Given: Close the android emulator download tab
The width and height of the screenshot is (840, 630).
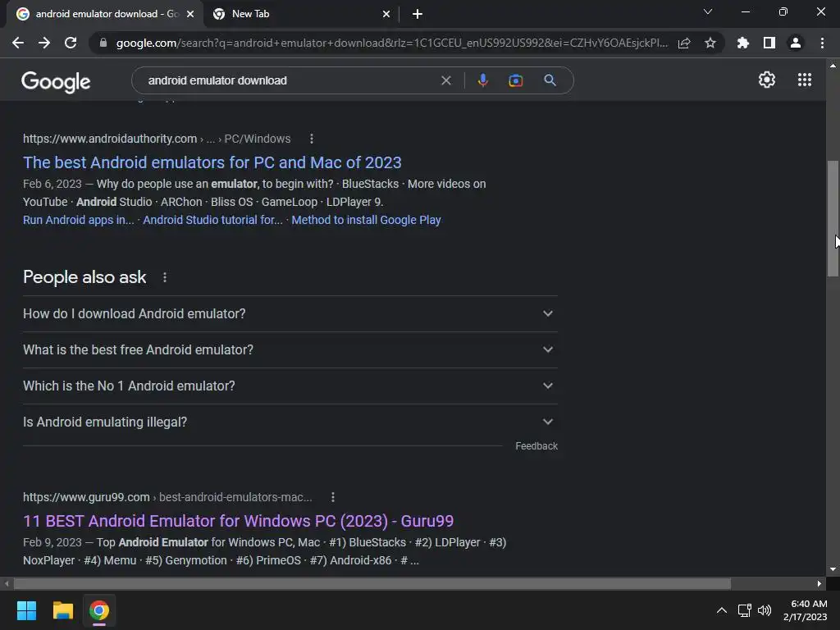Looking at the screenshot, I should point(190,14).
